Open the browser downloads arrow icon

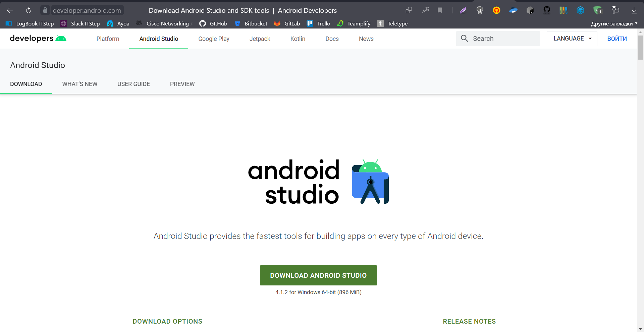(x=634, y=10)
